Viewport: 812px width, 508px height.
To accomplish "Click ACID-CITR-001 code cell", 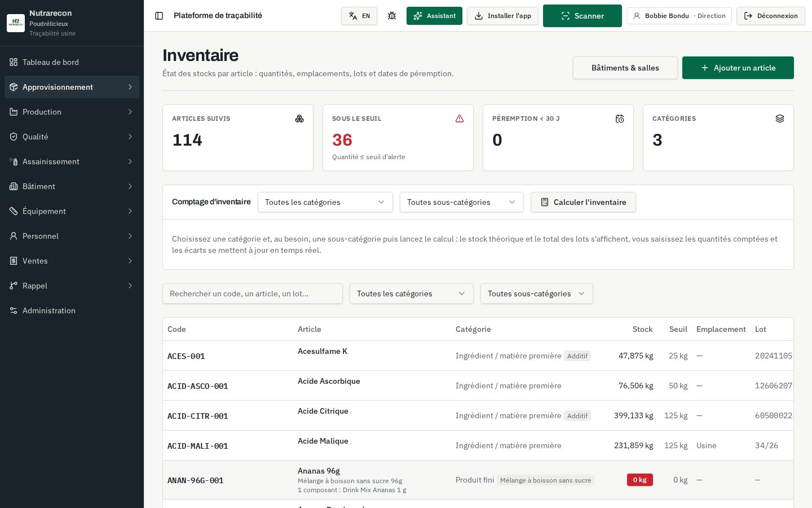I will click(198, 416).
